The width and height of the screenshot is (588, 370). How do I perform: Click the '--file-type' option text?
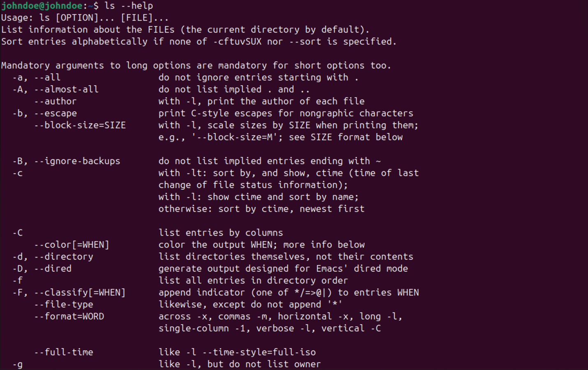64,304
